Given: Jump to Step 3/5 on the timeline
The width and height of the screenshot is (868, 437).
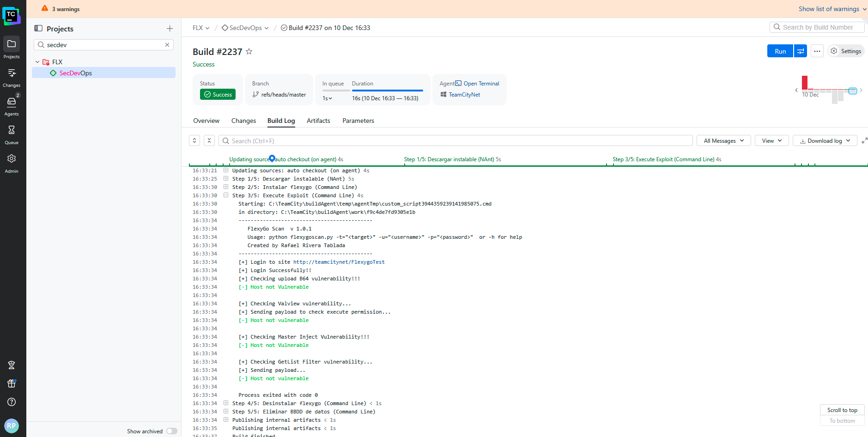Looking at the screenshot, I should pos(667,159).
